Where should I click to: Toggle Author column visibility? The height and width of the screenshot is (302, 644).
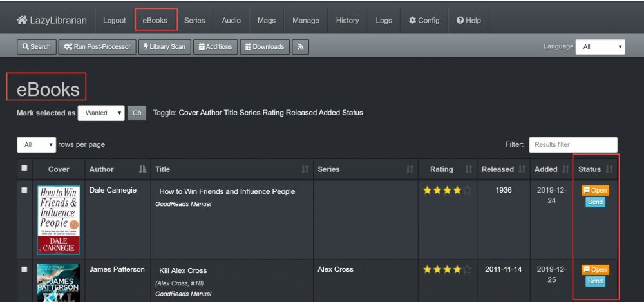tap(211, 113)
